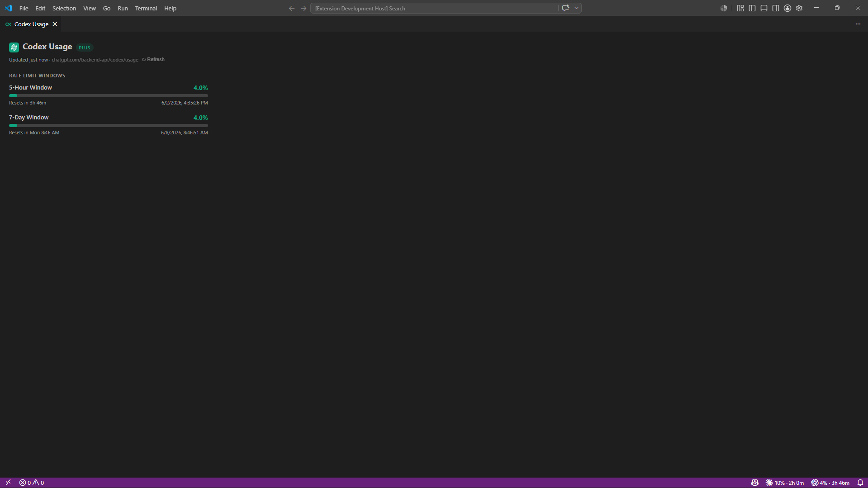Click the 5-Hour Window 4.0% value
Viewport: 868px width, 488px height.
(x=200, y=88)
